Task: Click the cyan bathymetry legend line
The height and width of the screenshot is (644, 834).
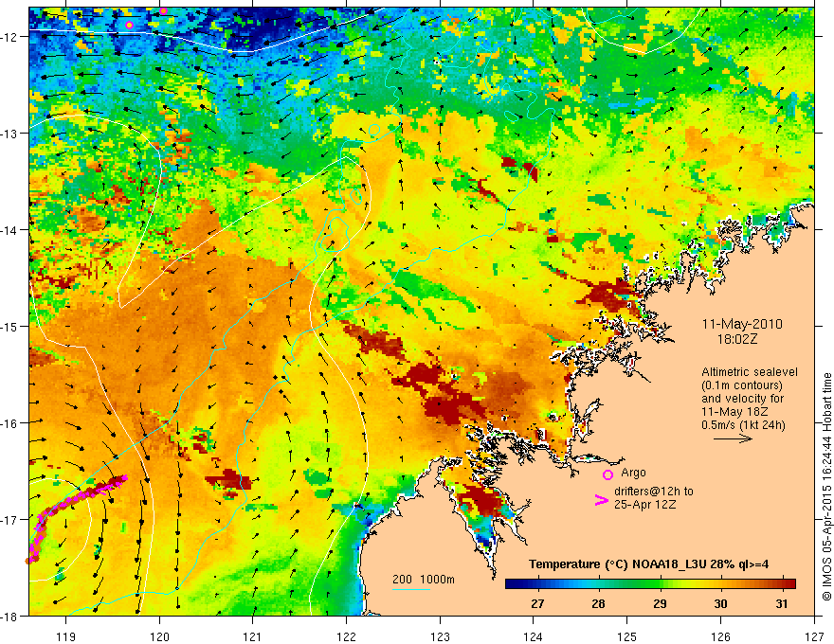Action: (x=410, y=589)
